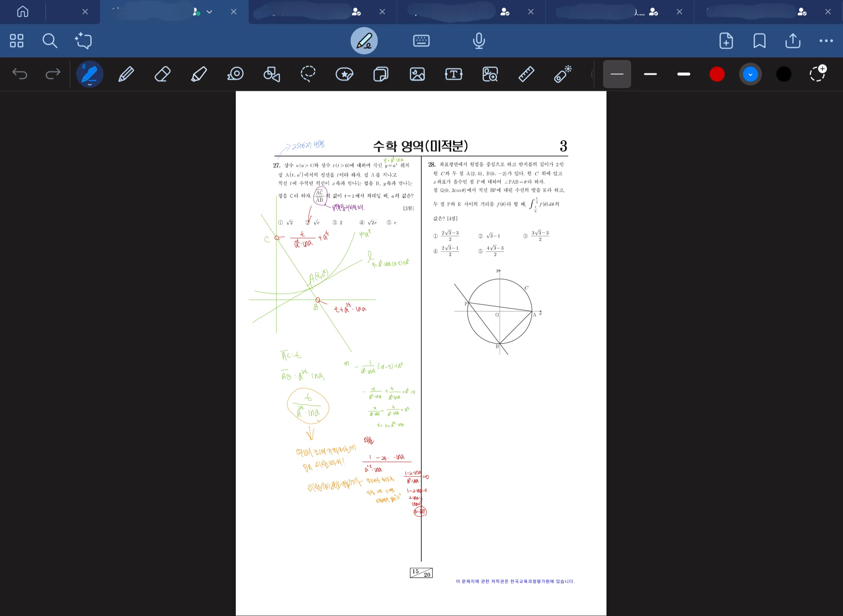
Task: Start audio recording with microphone
Action: (x=479, y=41)
